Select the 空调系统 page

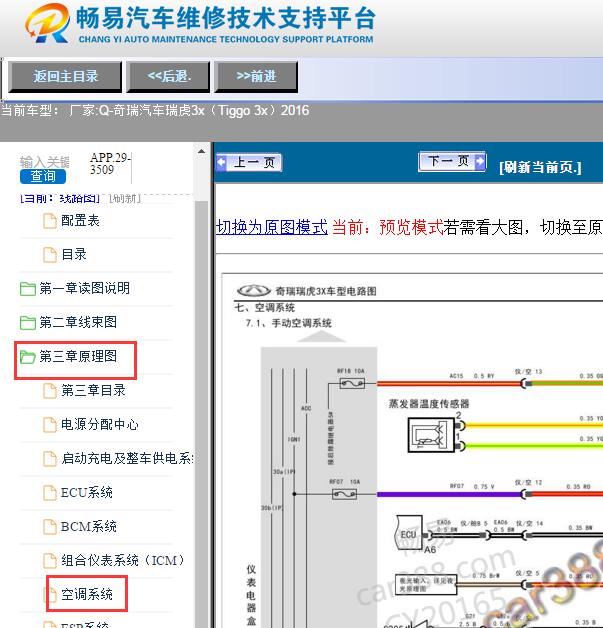pyautogui.click(x=87, y=594)
